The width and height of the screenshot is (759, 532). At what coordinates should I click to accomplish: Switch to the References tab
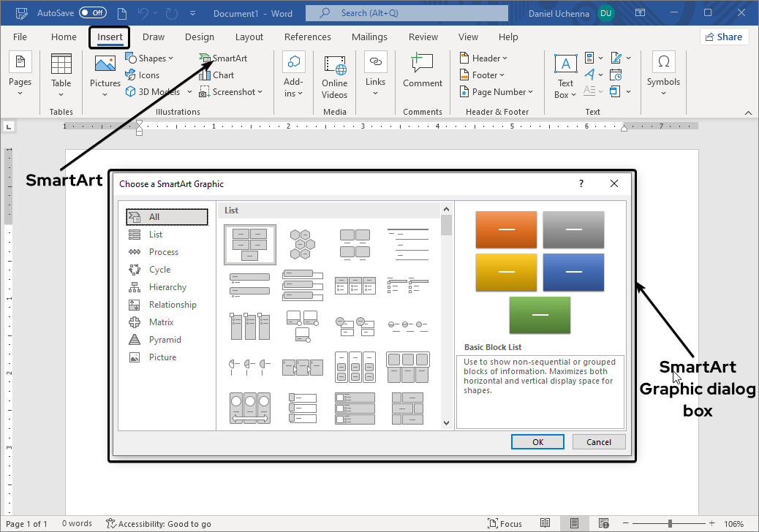coord(307,37)
